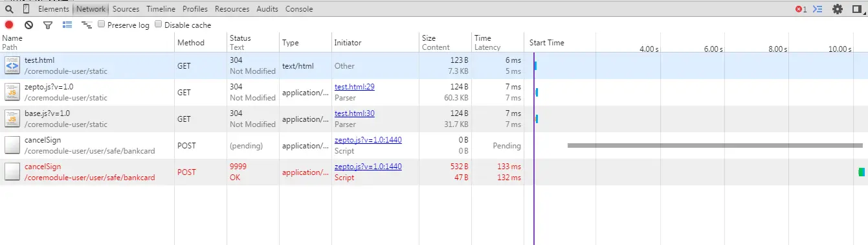Stop recording with the red record button
This screenshot has width=868, height=245.
pos(9,25)
